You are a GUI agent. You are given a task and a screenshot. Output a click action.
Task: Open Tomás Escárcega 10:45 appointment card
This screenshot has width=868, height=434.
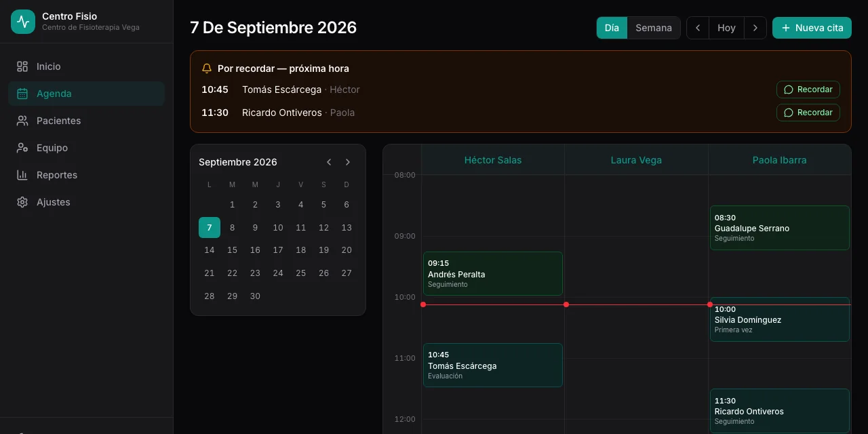(x=493, y=365)
